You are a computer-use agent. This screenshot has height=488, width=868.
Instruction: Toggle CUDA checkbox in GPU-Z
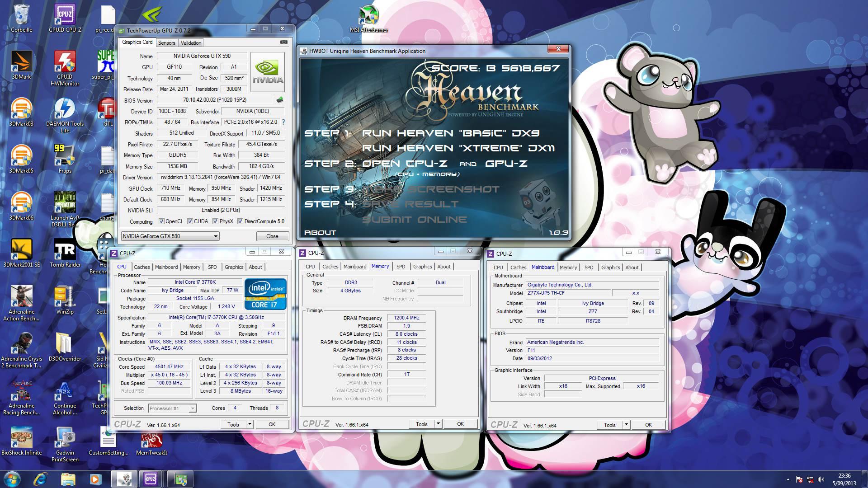pos(190,221)
